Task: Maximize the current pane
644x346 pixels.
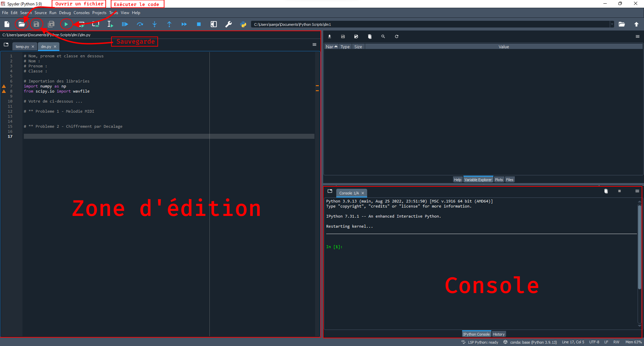Action: point(214,24)
